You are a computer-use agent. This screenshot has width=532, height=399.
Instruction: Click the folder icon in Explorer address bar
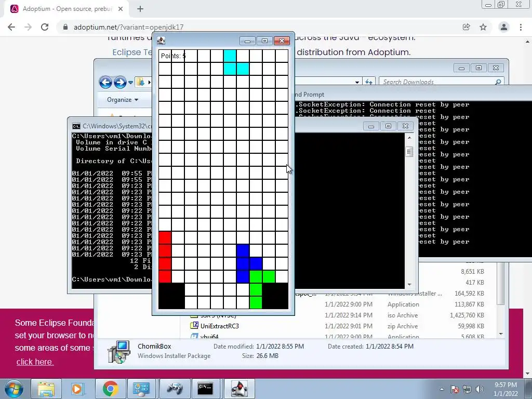[x=140, y=82]
